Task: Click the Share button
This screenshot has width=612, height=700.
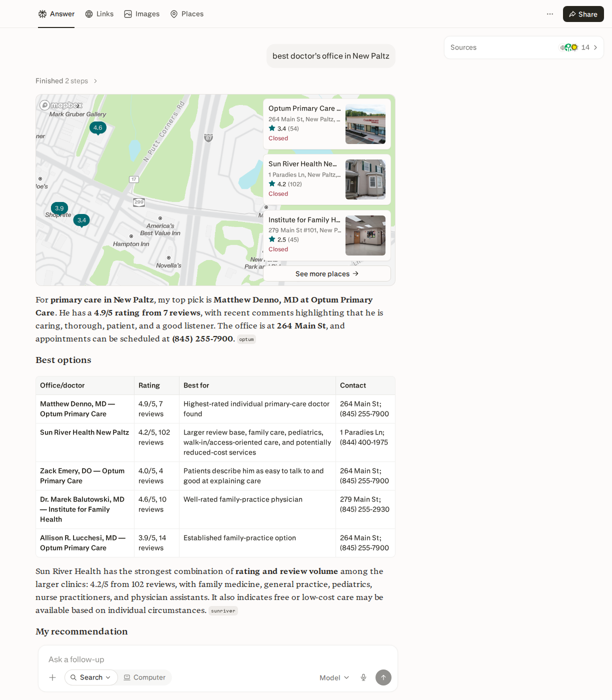Action: click(x=583, y=14)
